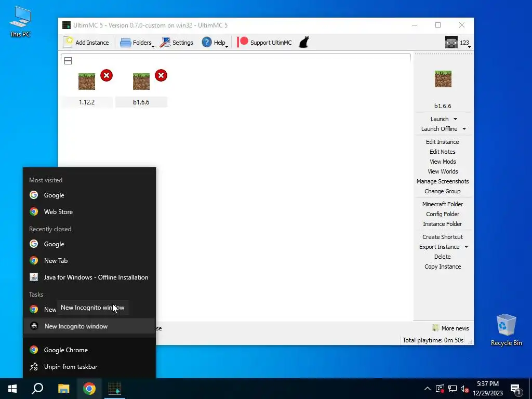This screenshot has height=399, width=532.
Task: Expand the Launch dropdown arrow
Action: tap(455, 119)
